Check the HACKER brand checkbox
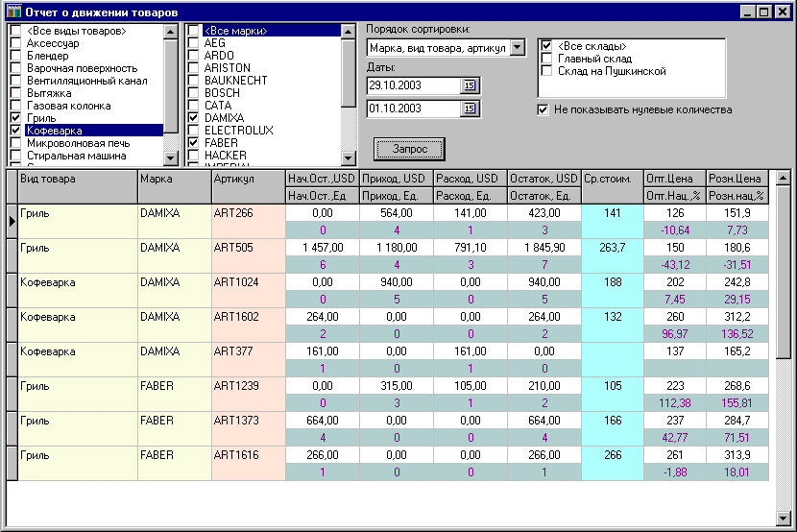 coord(193,156)
